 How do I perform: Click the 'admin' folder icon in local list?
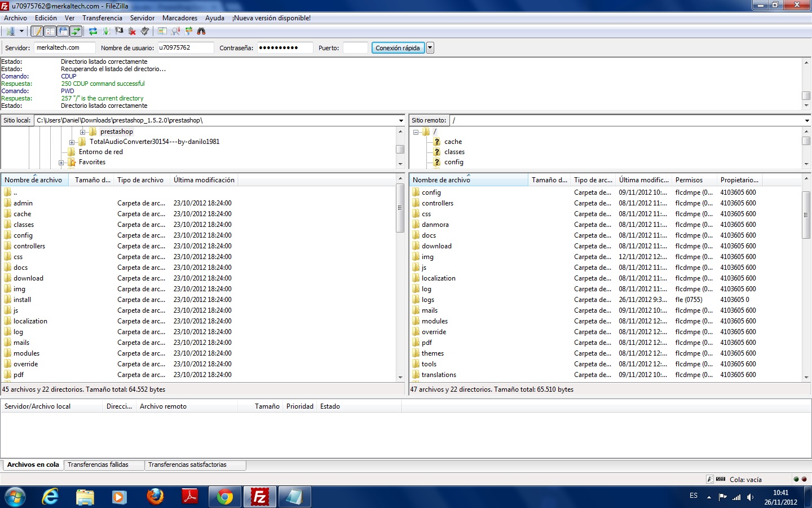coord(8,203)
